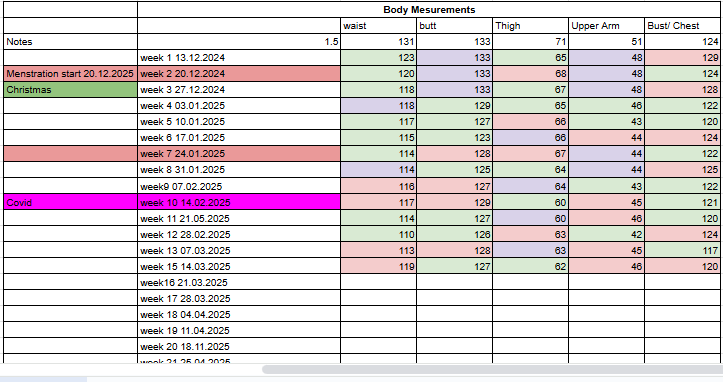This screenshot has height=382, width=723.
Task: Select week 12 waist value 110
Action: click(379, 234)
